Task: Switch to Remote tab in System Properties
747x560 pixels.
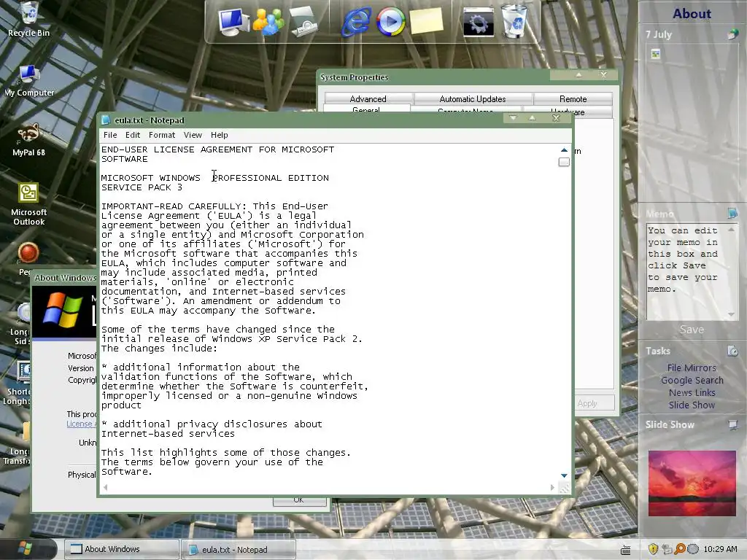Action: point(573,98)
